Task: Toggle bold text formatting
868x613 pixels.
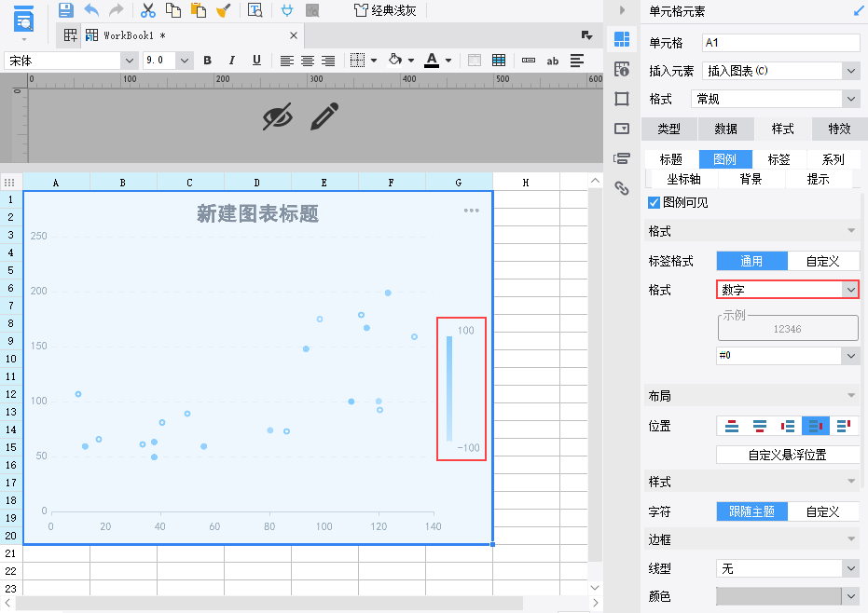Action: pyautogui.click(x=208, y=61)
